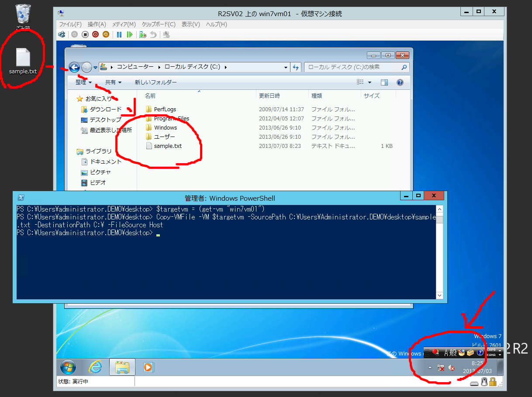Open the 操作(A) menu
The width and height of the screenshot is (532, 397).
(x=97, y=24)
